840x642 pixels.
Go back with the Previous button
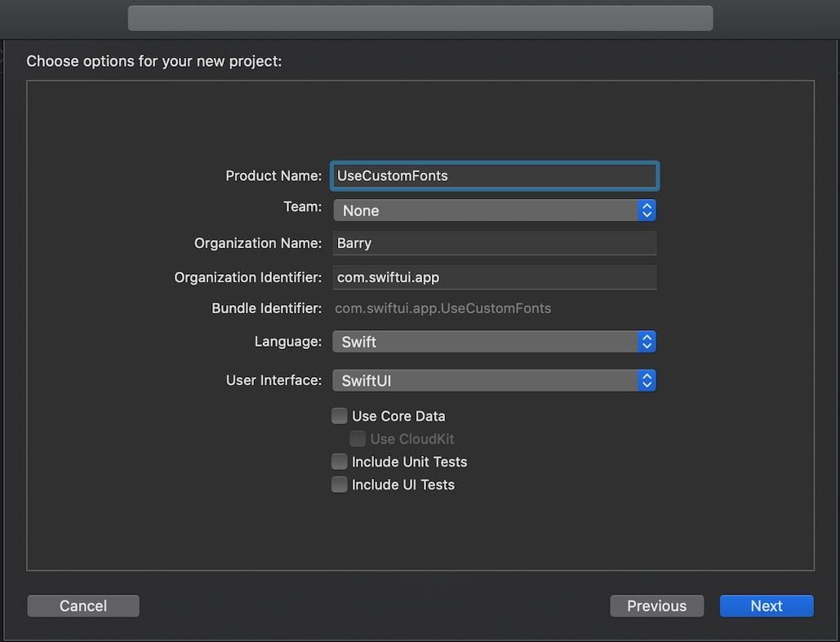click(x=656, y=606)
